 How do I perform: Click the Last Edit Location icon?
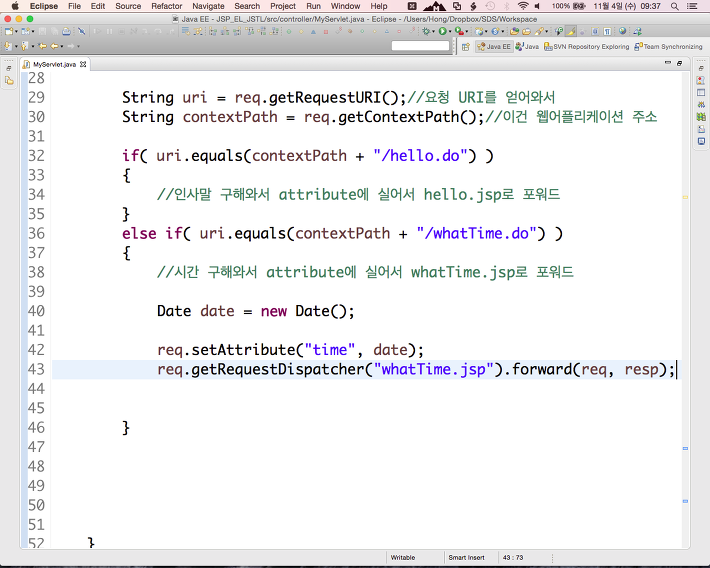point(42,46)
